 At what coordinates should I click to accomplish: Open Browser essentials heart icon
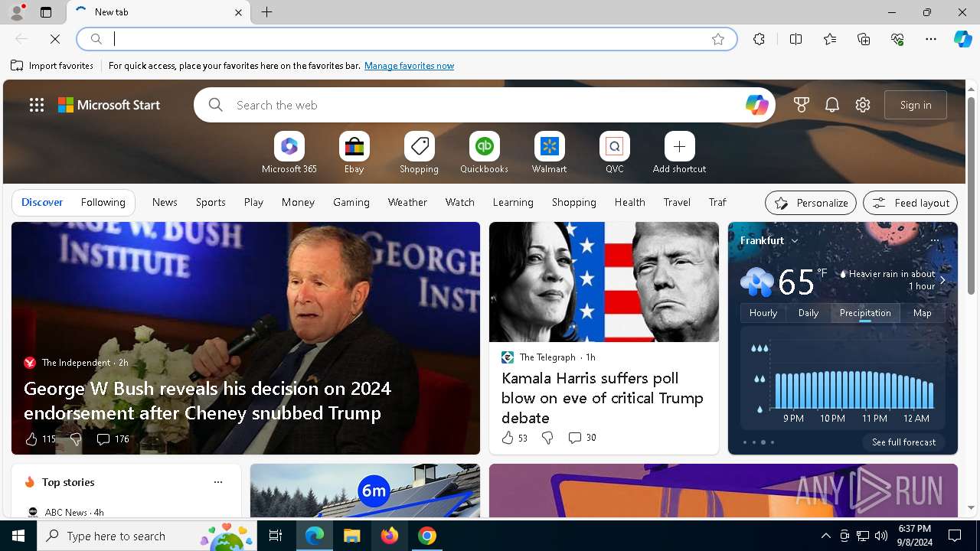(897, 39)
